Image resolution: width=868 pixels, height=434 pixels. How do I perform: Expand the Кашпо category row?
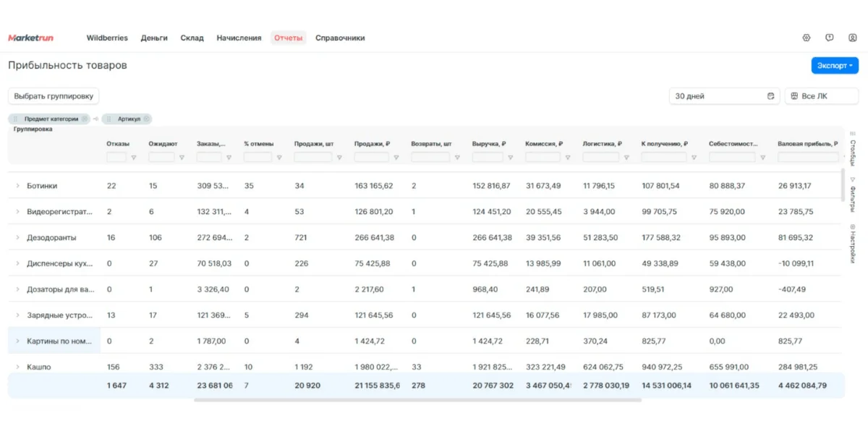17,367
